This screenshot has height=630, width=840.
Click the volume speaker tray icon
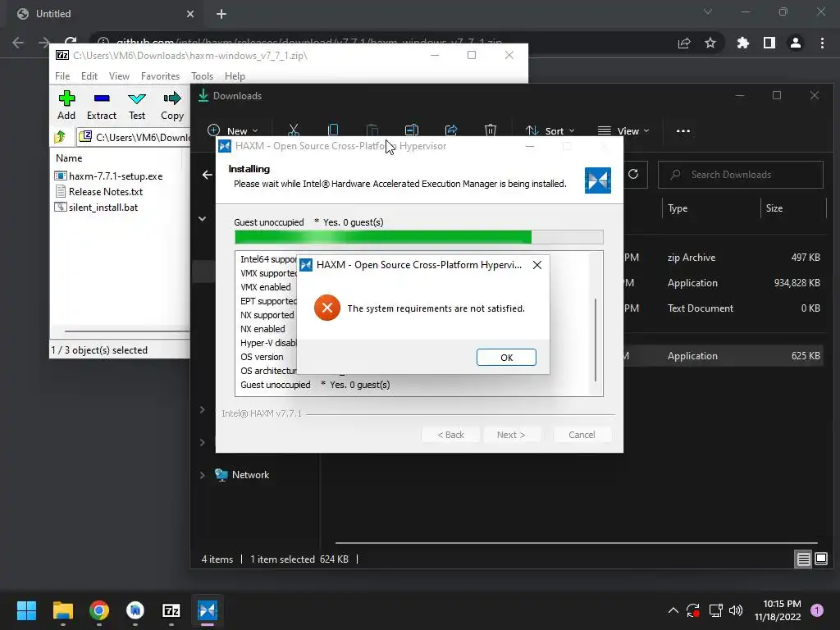point(736,610)
